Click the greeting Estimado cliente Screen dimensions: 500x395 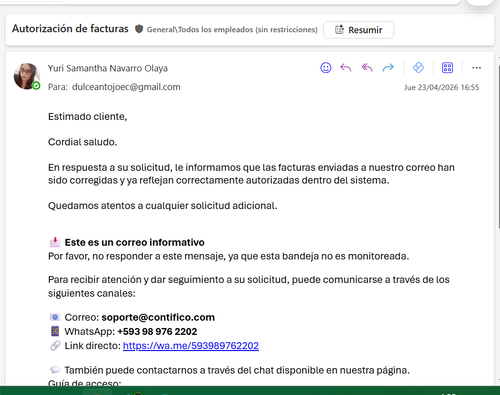pyautogui.click(x=88, y=117)
